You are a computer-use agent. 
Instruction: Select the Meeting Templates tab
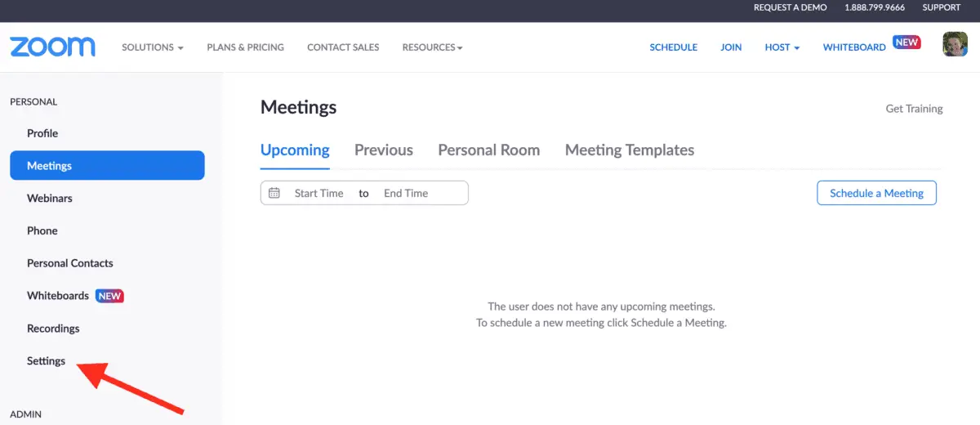tap(629, 150)
